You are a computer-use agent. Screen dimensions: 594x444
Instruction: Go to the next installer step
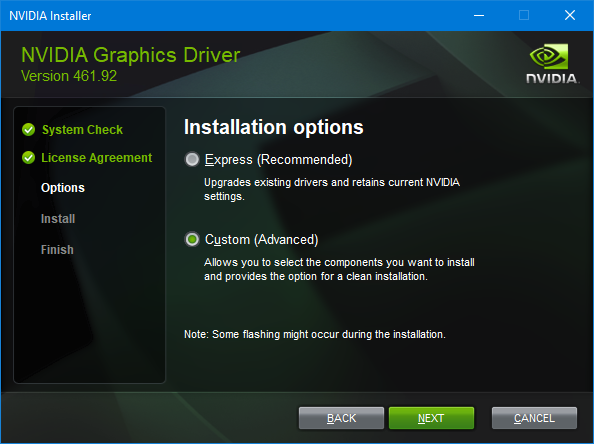[431, 418]
